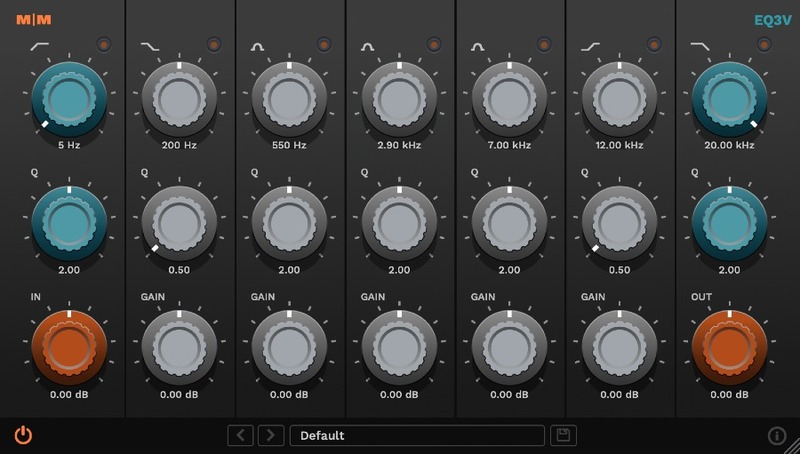Select high-pass filter shape icon at 5 Hz band
The height and width of the screenshot is (454, 800).
click(40, 46)
